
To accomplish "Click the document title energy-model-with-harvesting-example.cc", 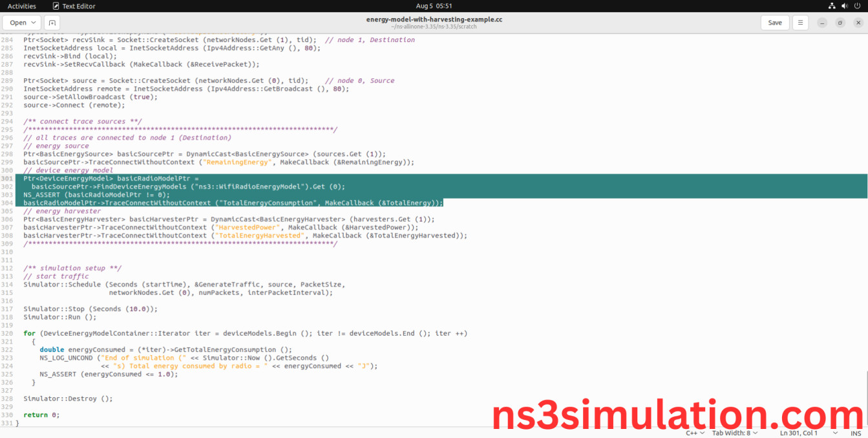I will [434, 19].
